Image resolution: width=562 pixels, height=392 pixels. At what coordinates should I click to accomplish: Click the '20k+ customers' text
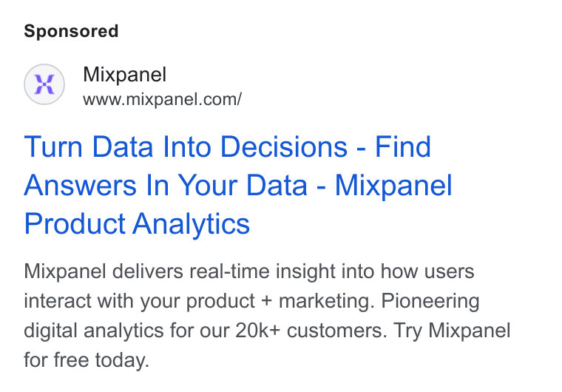point(311,331)
